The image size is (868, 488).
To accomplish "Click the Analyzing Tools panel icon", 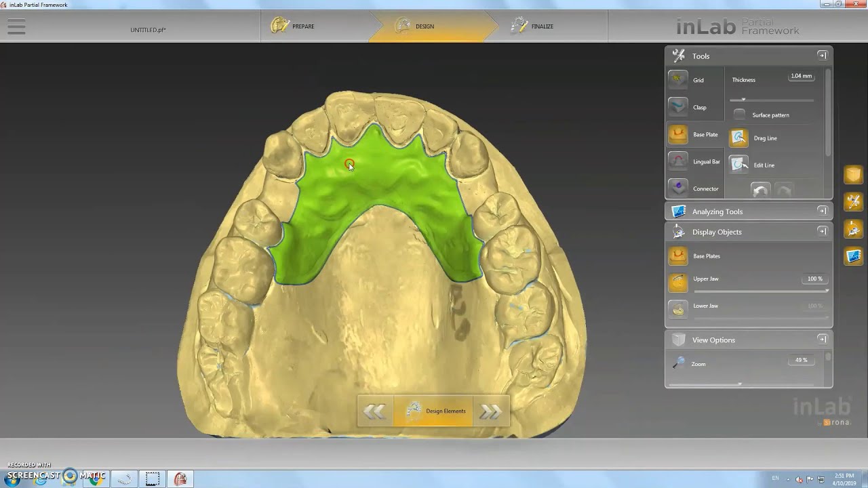I will [678, 211].
